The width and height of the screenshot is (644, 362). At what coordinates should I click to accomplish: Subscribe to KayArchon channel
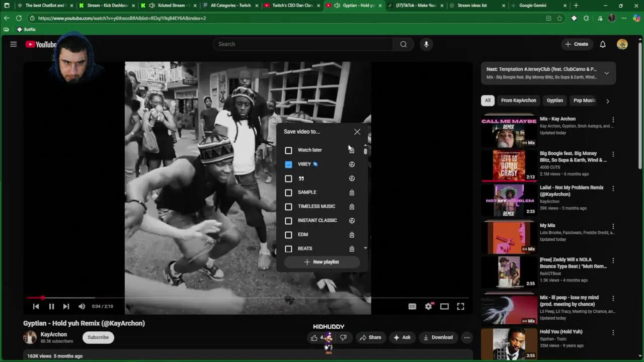coord(98,337)
